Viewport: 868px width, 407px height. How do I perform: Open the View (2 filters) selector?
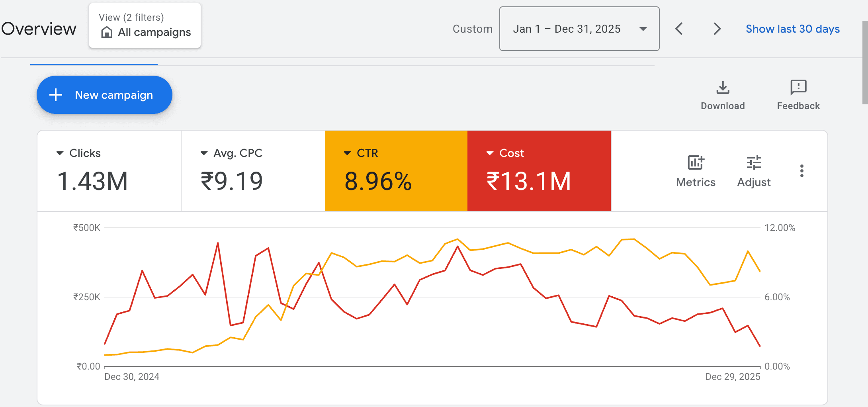145,25
